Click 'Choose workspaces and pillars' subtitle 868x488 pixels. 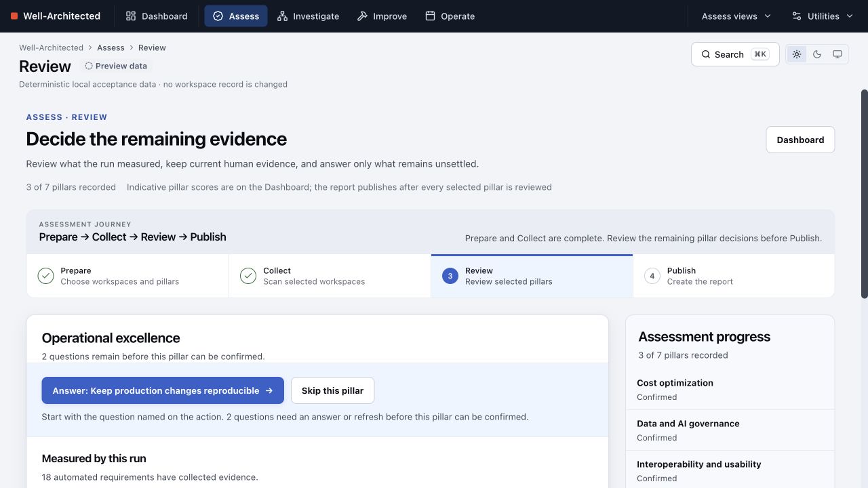119,281
